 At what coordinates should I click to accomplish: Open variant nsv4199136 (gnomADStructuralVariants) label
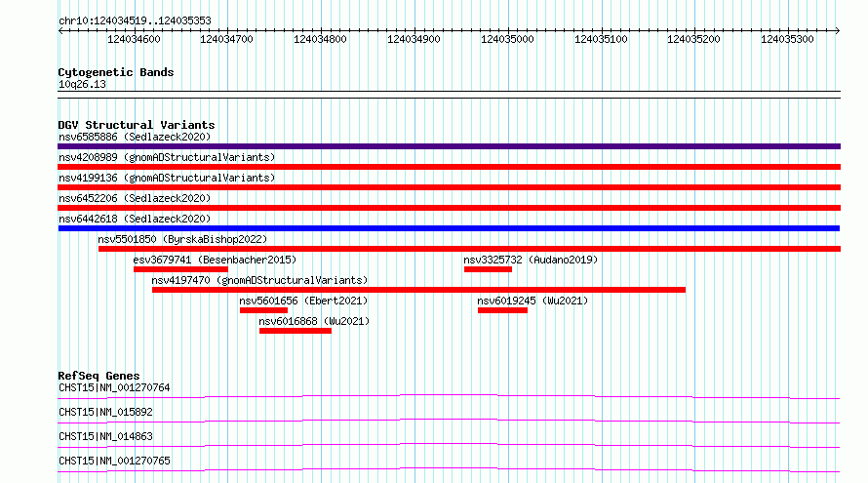point(167,178)
